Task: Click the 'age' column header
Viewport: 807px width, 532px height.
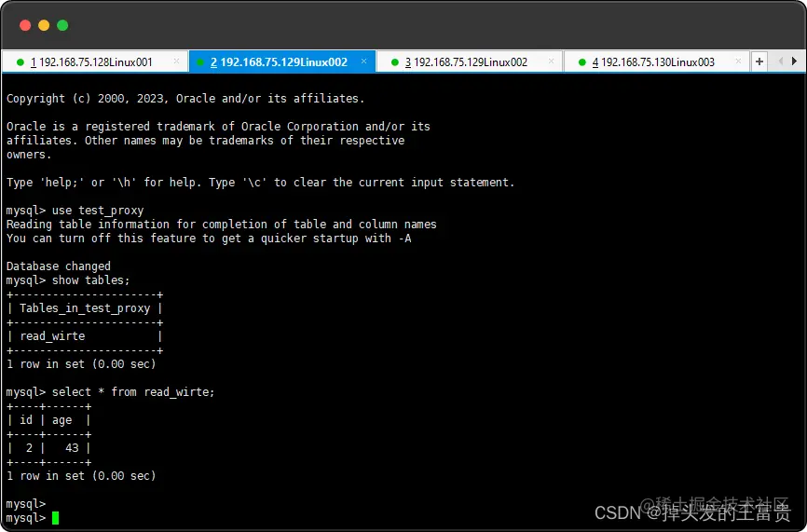Action: pyautogui.click(x=62, y=420)
